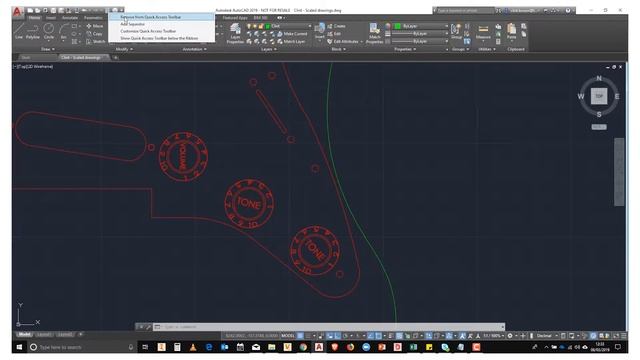Open the WCS dropdown below ViewCube
Image resolution: width=640 pixels, height=360 pixels.
click(599, 127)
